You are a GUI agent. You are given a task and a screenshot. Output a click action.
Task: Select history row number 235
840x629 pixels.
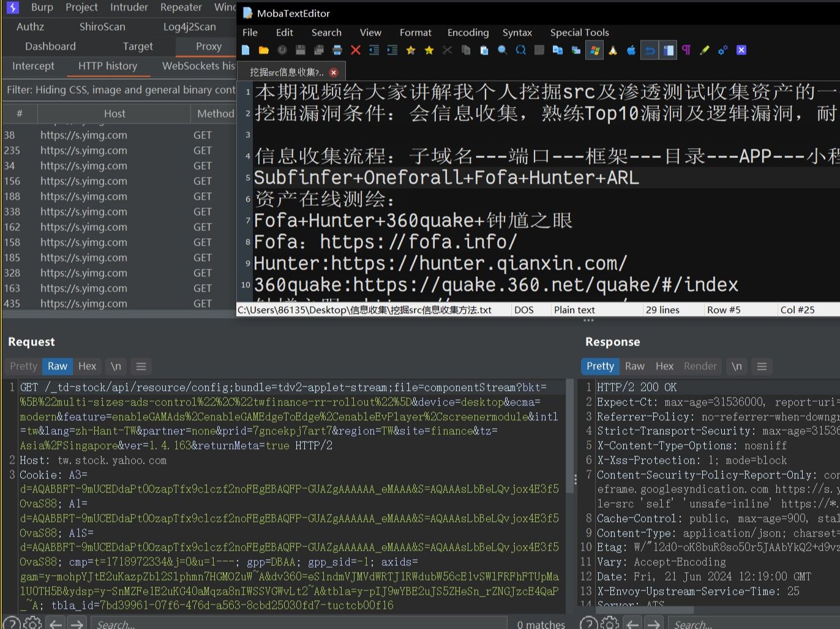[x=119, y=151]
